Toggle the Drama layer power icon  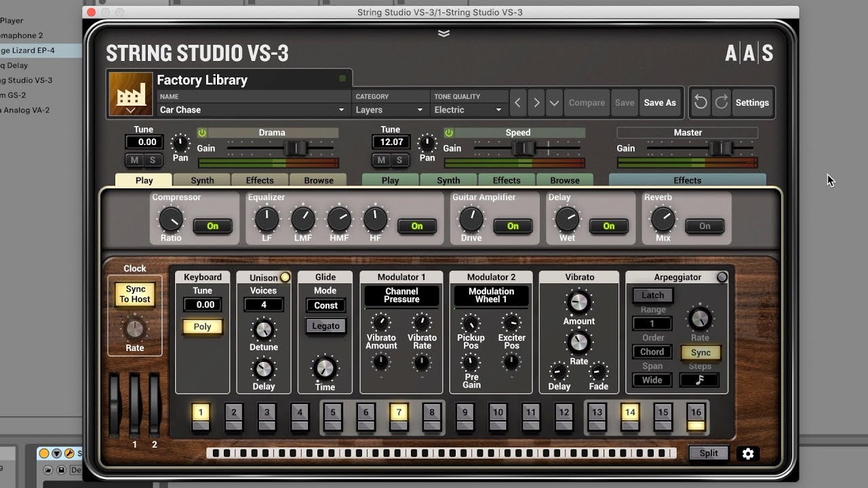(x=202, y=133)
